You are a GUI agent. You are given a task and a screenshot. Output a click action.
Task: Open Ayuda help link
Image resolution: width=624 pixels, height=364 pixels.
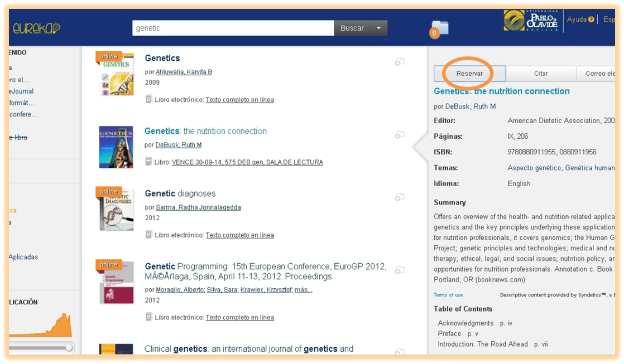point(580,20)
